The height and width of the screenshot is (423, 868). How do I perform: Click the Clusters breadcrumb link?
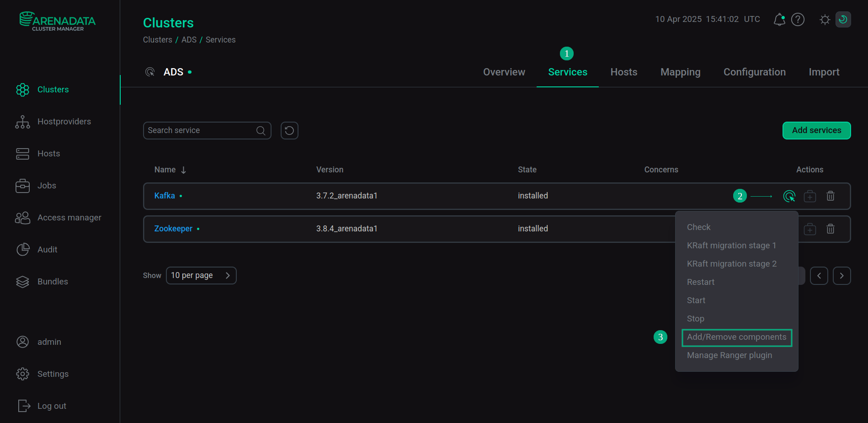tap(158, 40)
